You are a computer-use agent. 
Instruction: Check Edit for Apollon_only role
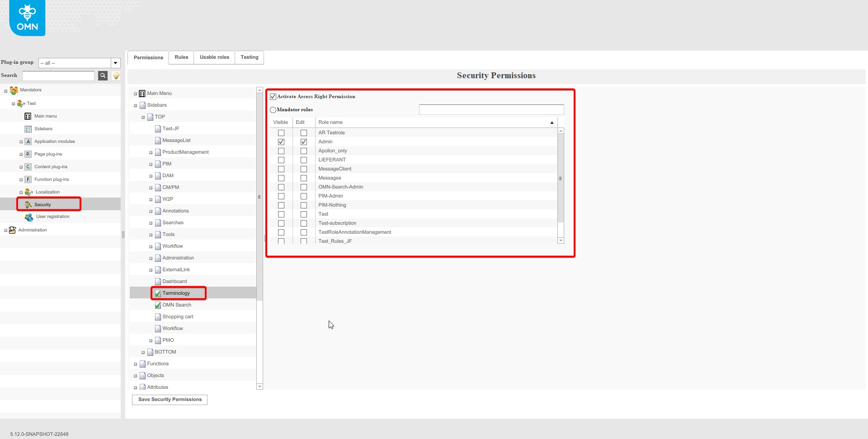click(304, 151)
